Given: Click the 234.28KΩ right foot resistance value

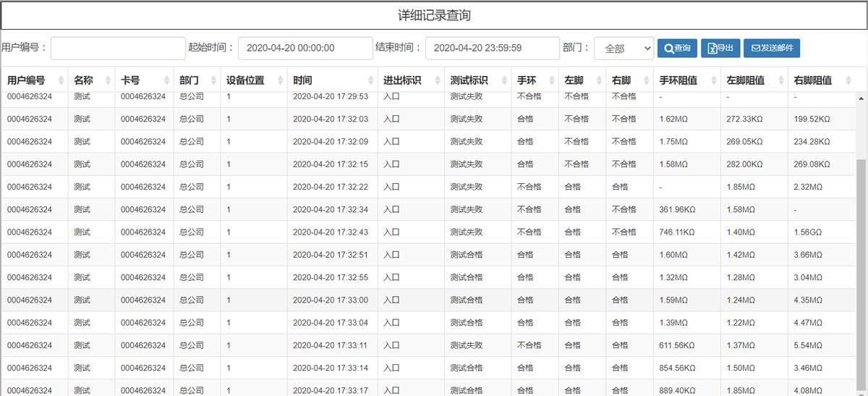Looking at the screenshot, I should coord(812,141).
